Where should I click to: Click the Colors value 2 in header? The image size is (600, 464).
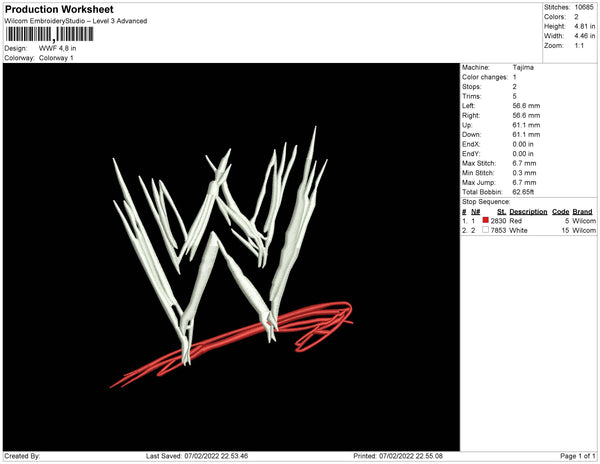[x=576, y=17]
